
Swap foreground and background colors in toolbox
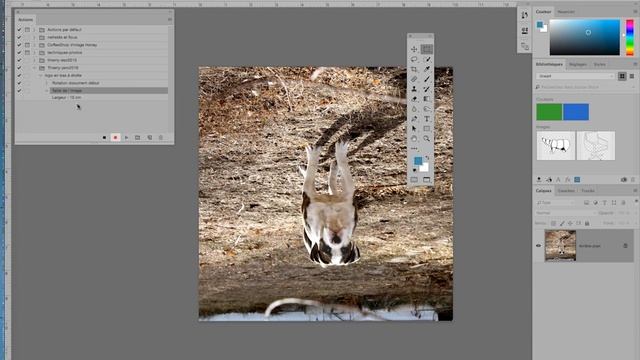[x=427, y=157]
